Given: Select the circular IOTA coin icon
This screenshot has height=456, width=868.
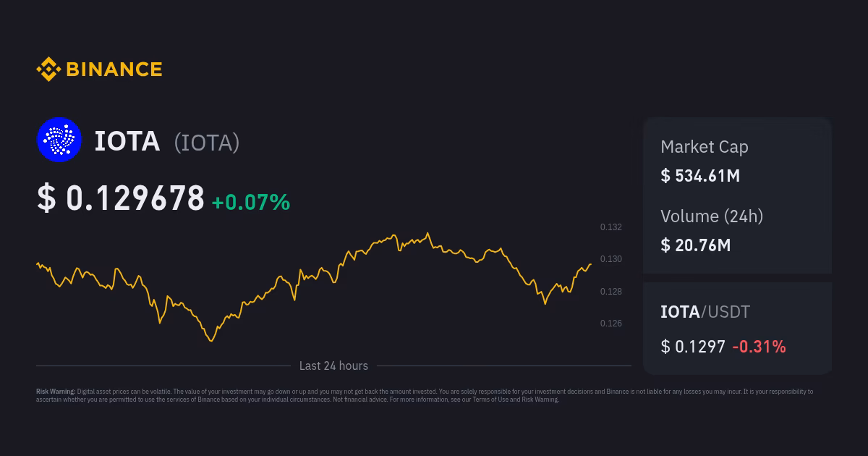Looking at the screenshot, I should 59,139.
